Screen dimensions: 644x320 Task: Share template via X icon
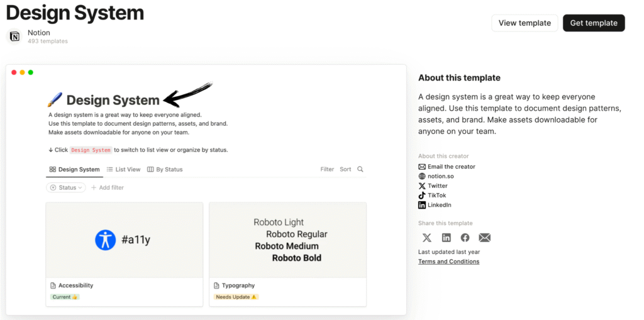pyautogui.click(x=427, y=237)
